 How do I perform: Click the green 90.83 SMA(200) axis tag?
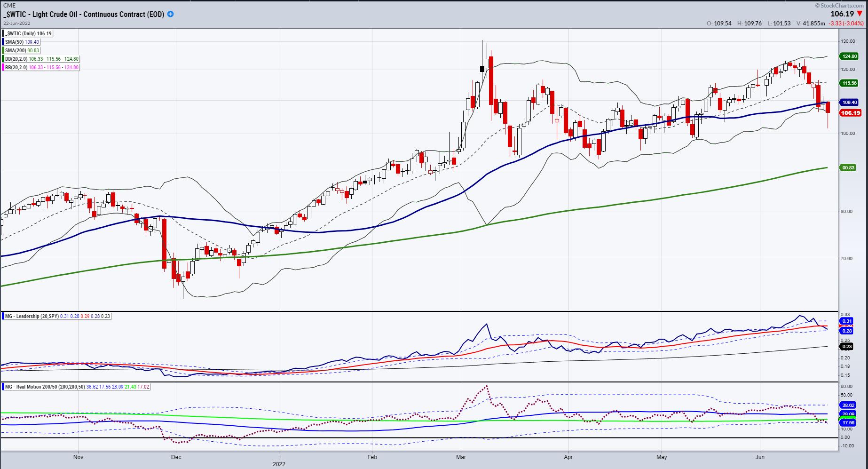click(849, 167)
